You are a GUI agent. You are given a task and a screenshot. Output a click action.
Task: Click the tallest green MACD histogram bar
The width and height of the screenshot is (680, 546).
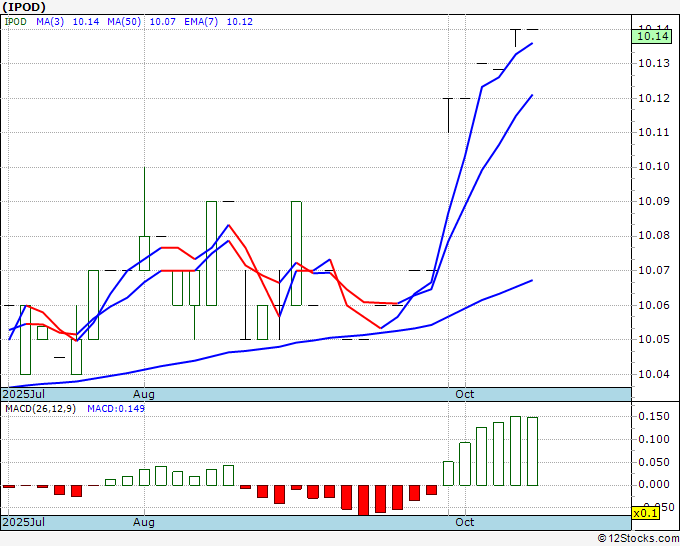(x=515, y=451)
